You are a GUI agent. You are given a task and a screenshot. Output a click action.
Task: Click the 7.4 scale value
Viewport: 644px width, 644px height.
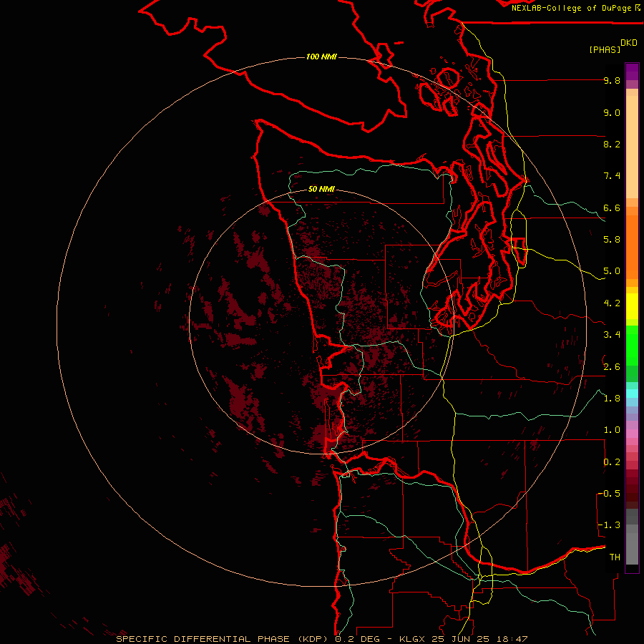point(612,176)
